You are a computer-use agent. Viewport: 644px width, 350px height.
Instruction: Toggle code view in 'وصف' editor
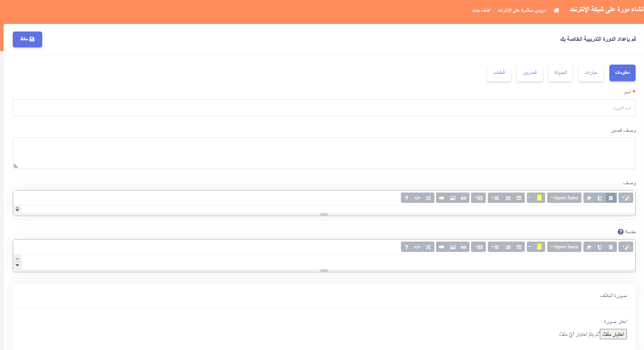(417, 198)
